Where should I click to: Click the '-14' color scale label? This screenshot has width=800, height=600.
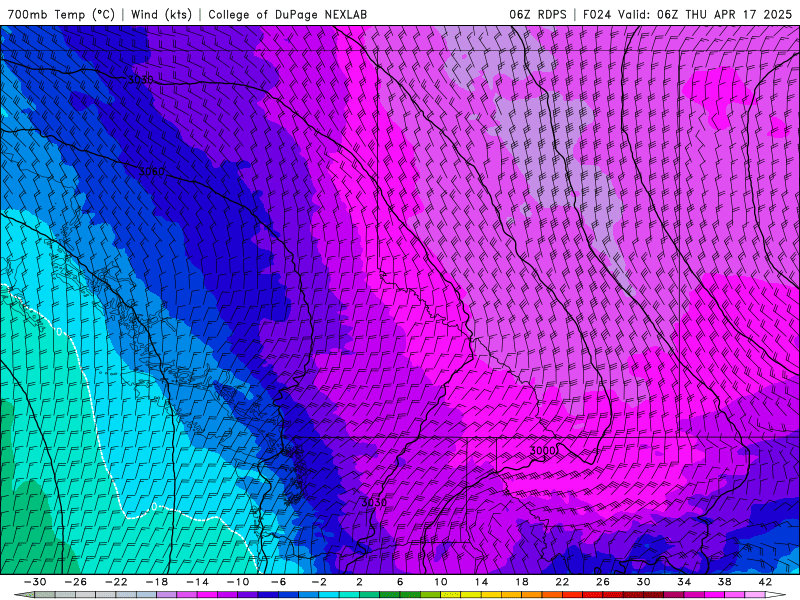(x=197, y=582)
